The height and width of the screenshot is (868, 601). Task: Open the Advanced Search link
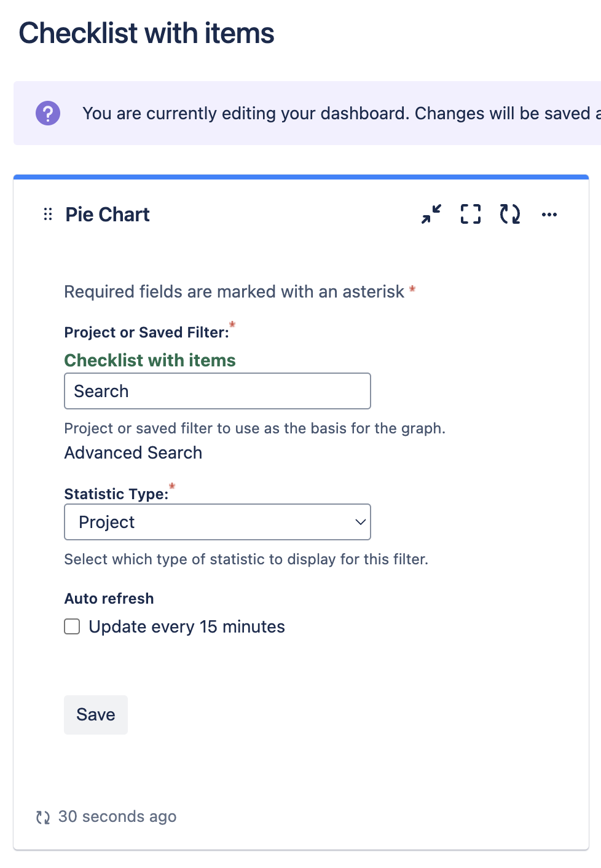point(133,453)
